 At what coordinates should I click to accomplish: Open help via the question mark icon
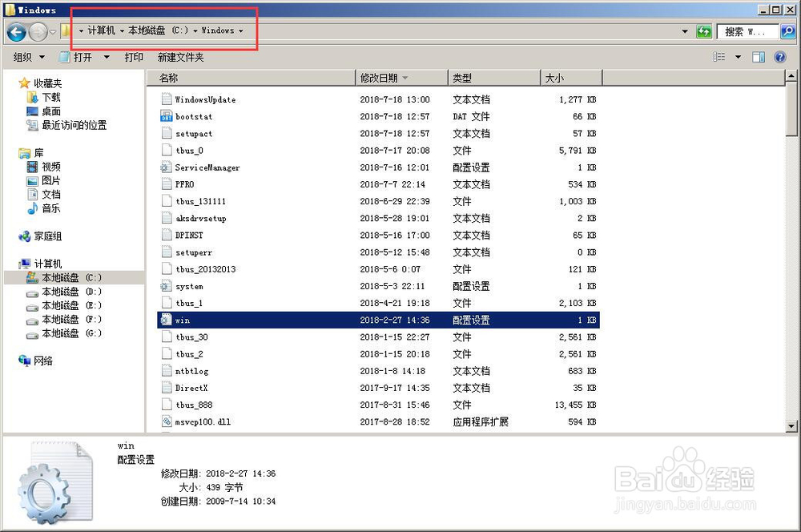pos(780,57)
